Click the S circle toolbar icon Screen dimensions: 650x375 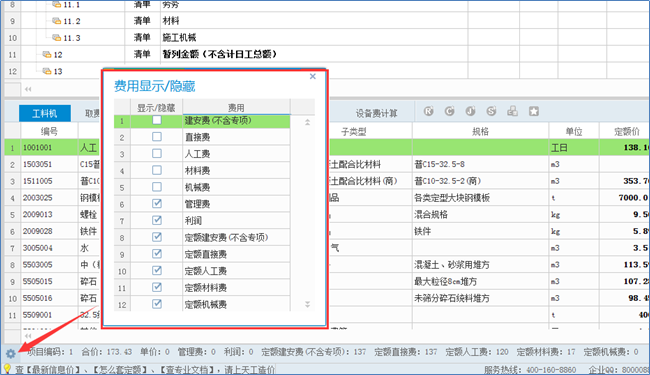point(492,111)
